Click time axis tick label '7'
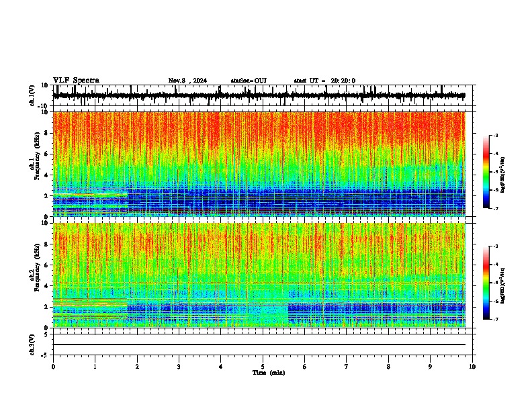Viewport: 532px width, 411px height. [x=347, y=367]
